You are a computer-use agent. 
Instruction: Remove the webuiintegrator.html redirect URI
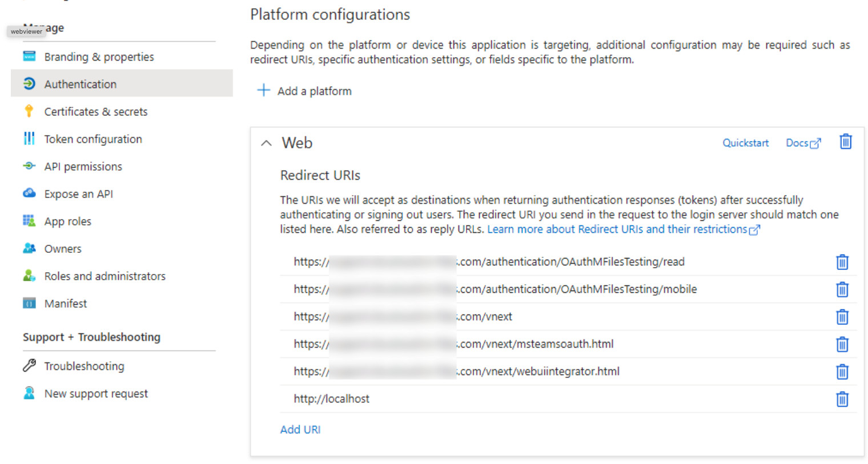842,372
